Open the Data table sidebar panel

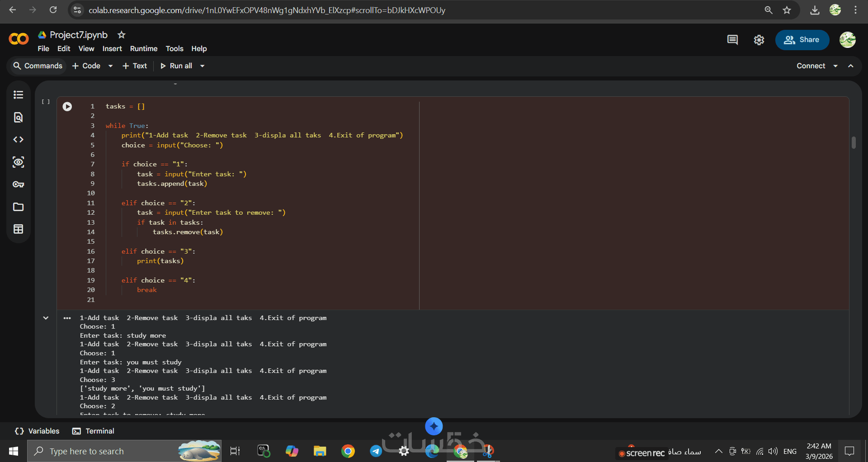pos(18,229)
